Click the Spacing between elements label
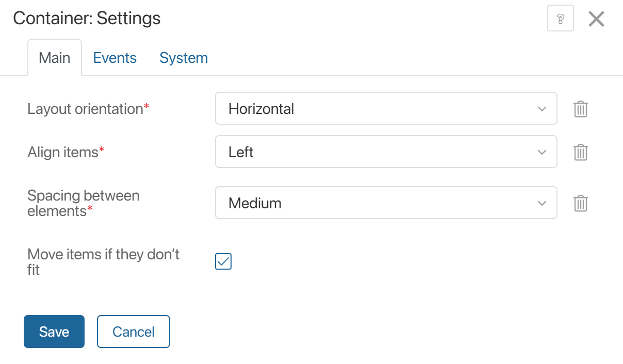The width and height of the screenshot is (623, 364). (84, 203)
